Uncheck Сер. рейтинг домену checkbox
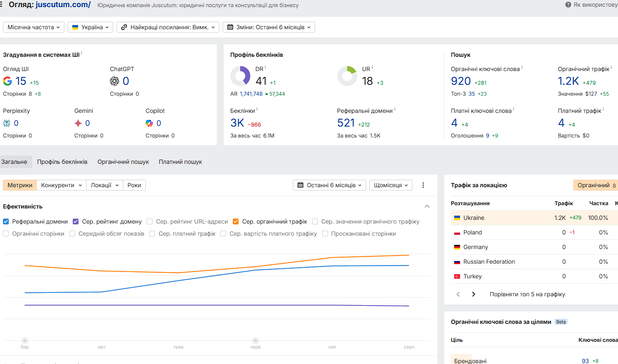 pos(76,221)
